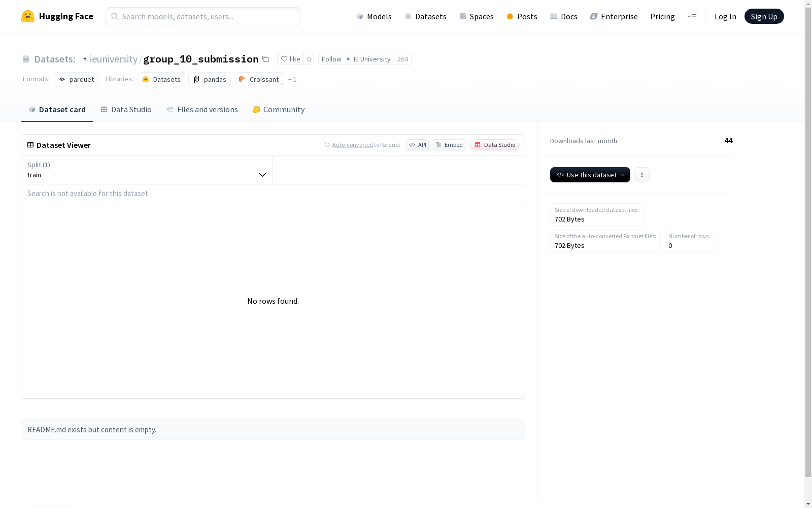Viewport: 812px width, 508px height.
Task: Click the parquet format tag
Action: [x=76, y=79]
